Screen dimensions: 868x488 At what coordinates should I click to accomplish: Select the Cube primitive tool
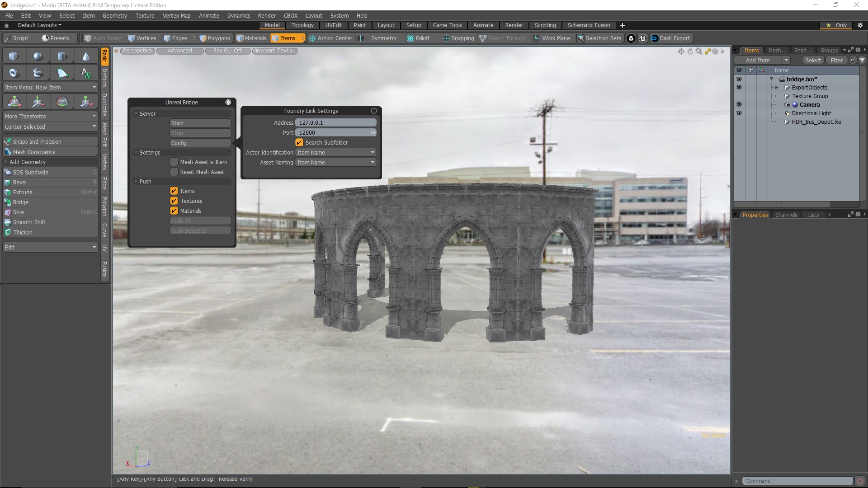click(x=13, y=56)
